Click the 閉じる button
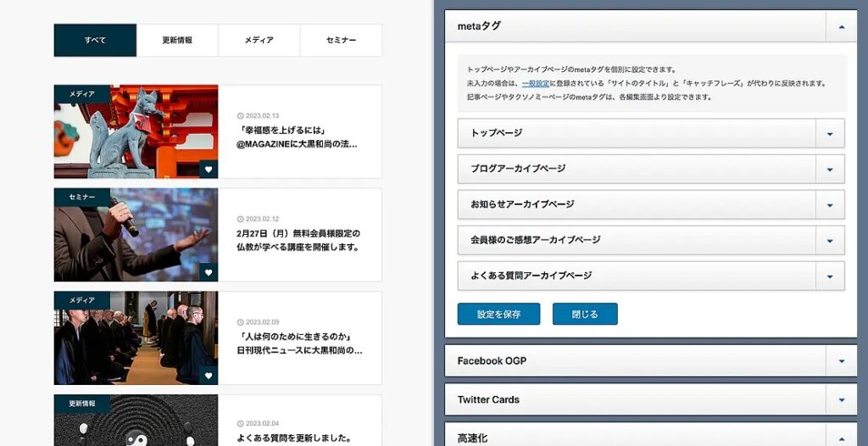The height and width of the screenshot is (446, 868). point(585,314)
